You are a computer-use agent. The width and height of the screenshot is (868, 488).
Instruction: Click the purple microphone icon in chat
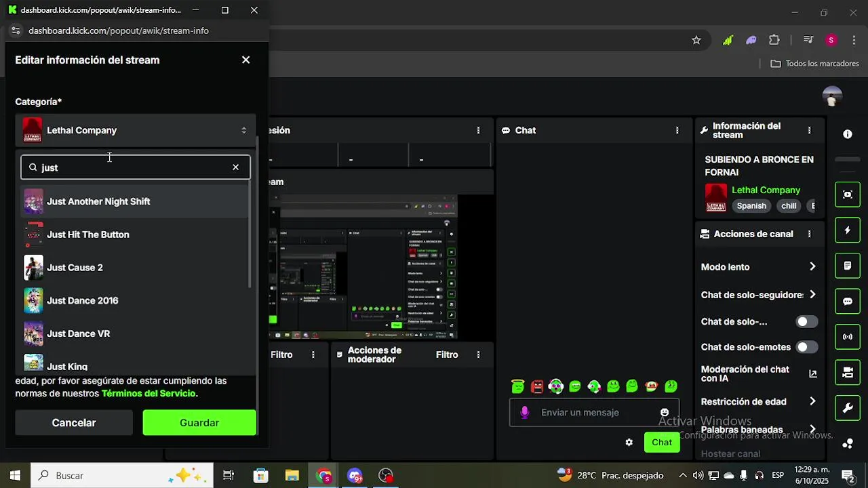pos(524,412)
